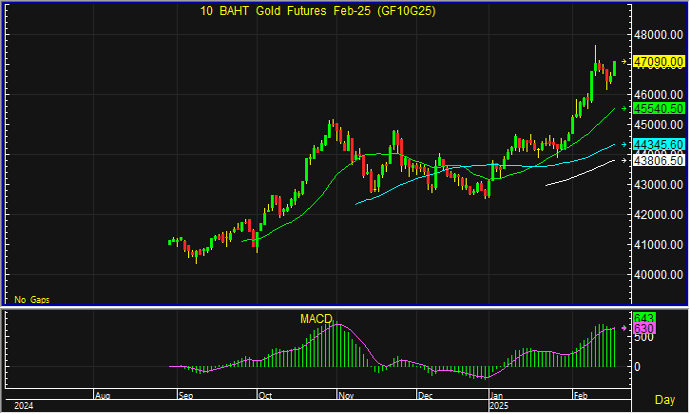Click the Aug marker on the time axis

coord(101,396)
